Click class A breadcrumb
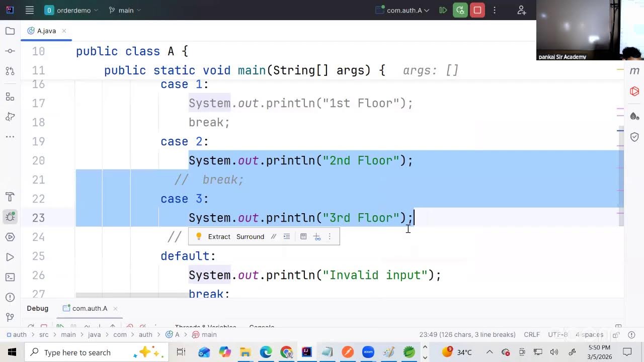The height and width of the screenshot is (362, 644). [173, 334]
